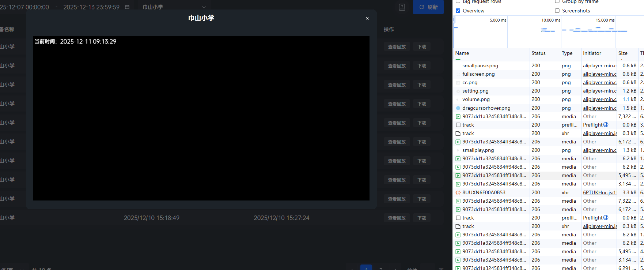The image size is (644, 270).
Task: Click the orange icon beside 8UUXN6E00A0B53
Action: 458,192
